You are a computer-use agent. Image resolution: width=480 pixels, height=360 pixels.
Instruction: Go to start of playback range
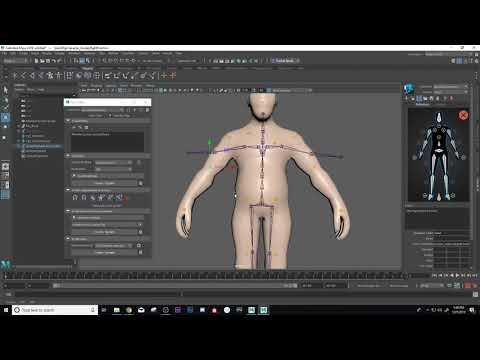(434, 275)
